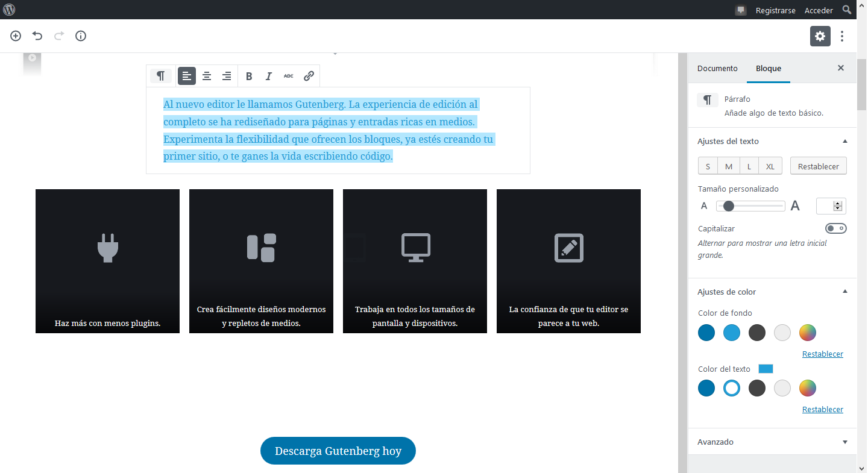Click Acceder in the admin bar
The image size is (868, 473).
(819, 10)
